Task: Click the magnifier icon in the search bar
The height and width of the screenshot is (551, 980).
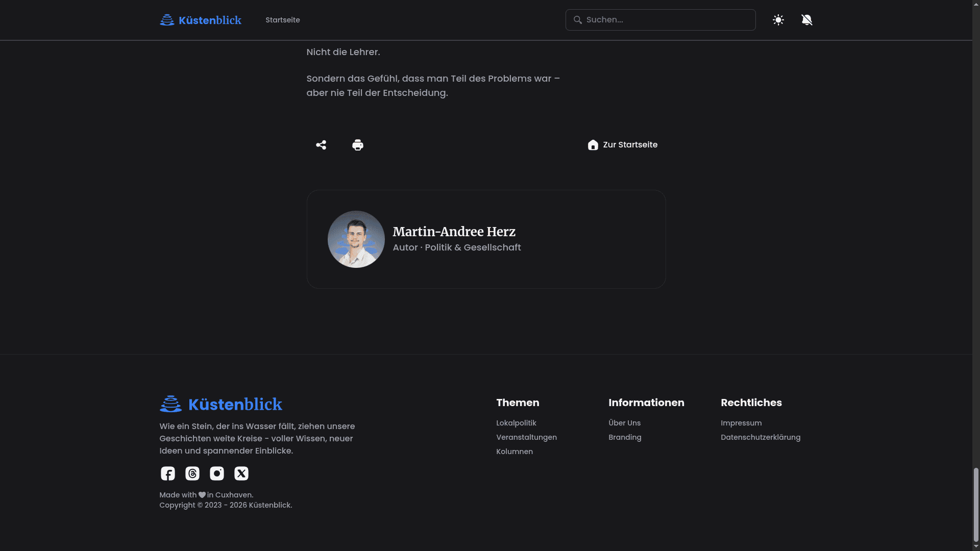Action: coord(578,20)
